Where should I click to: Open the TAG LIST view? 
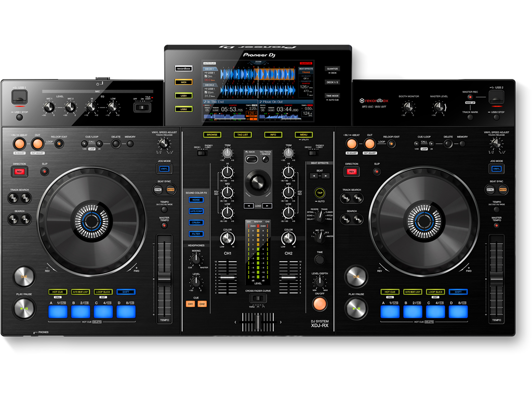point(242,134)
